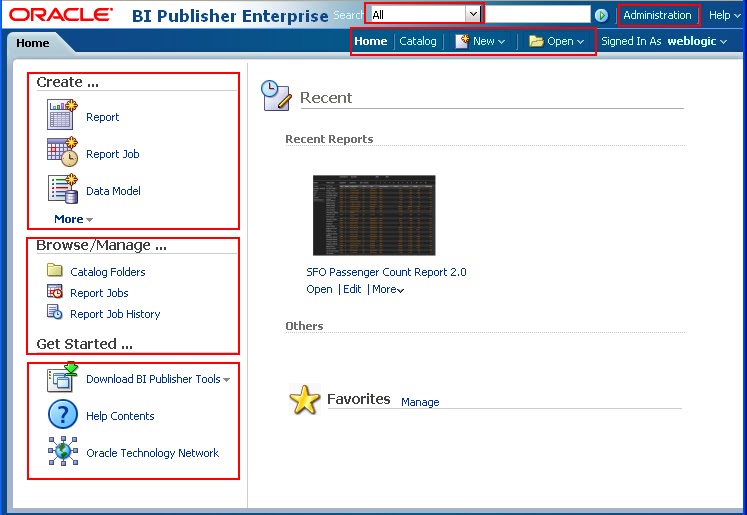Open the search type 'All' dropdown
747x515 pixels.
(x=473, y=14)
